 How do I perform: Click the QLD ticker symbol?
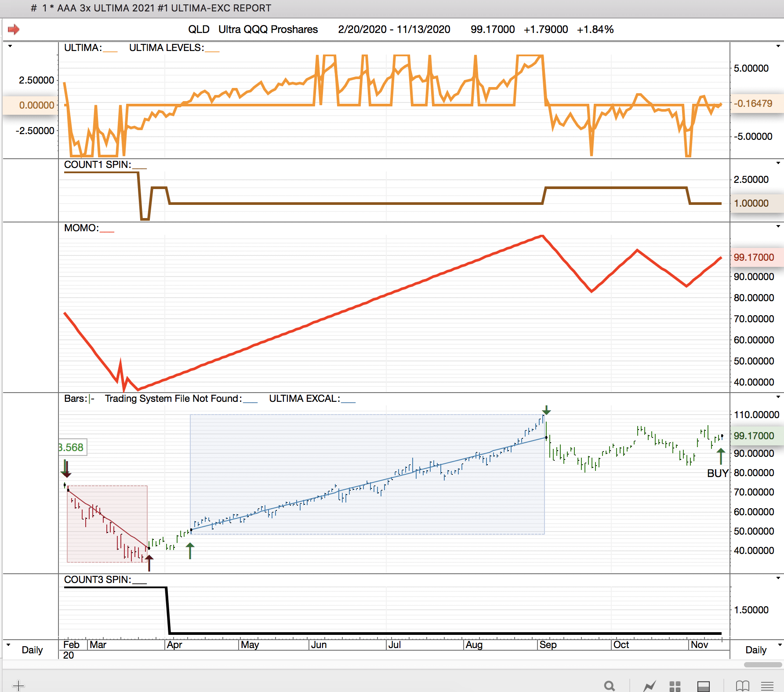[x=199, y=29]
